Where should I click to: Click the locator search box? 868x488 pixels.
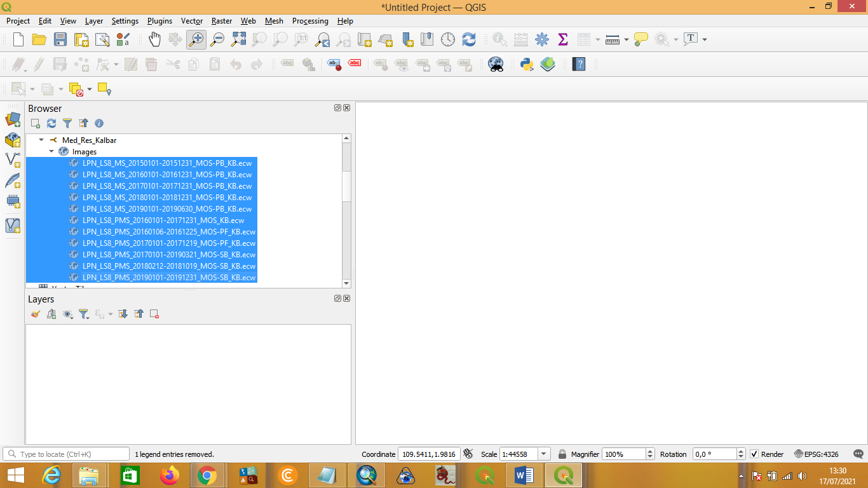point(66,454)
